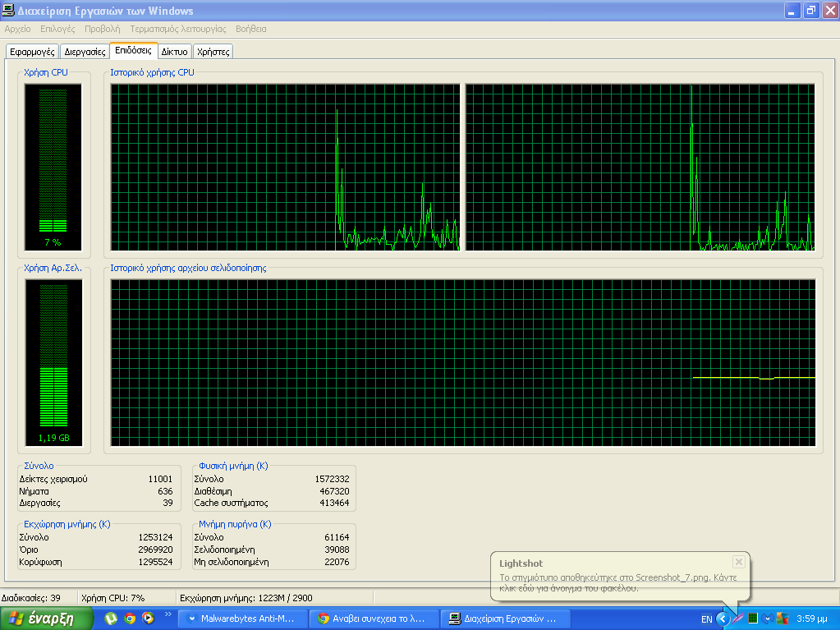The height and width of the screenshot is (630, 840).
Task: Expand hidden tray icons arrow
Action: click(723, 619)
